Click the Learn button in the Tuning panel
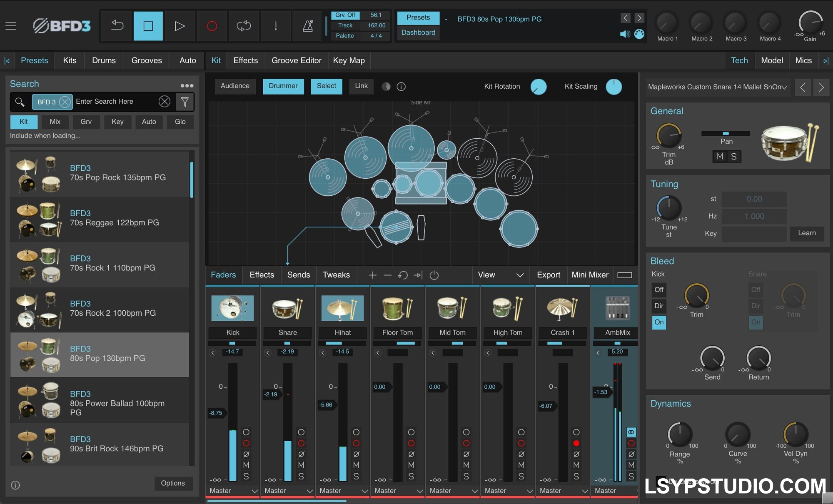833x504 pixels. tap(807, 233)
